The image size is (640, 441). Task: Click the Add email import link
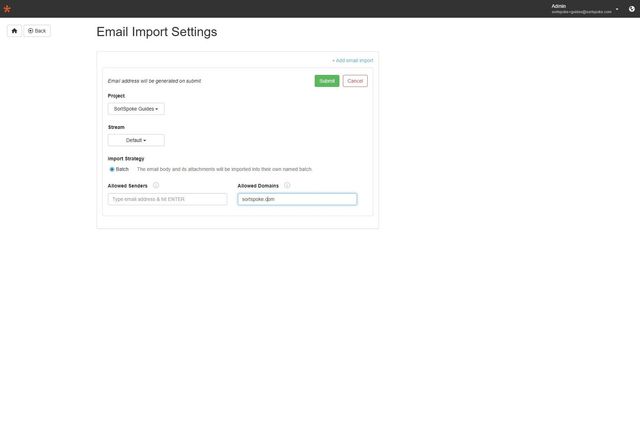353,60
